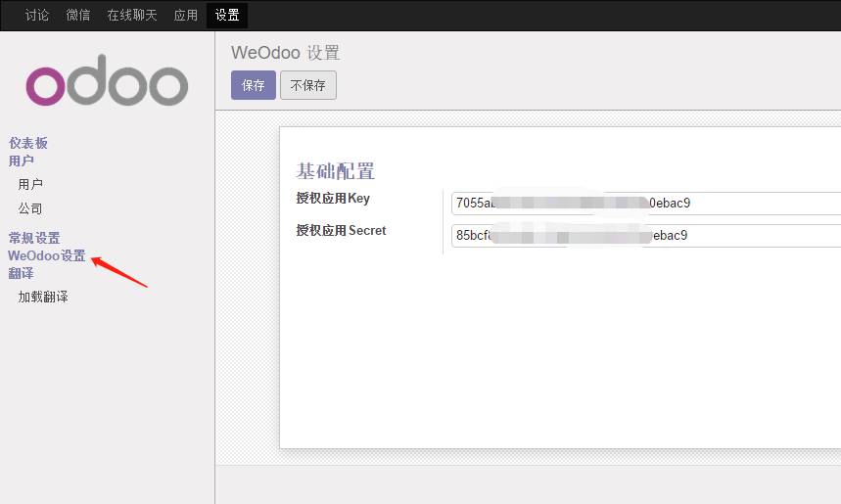
Task: Open 加载翻译 submenu item
Action: (43, 298)
